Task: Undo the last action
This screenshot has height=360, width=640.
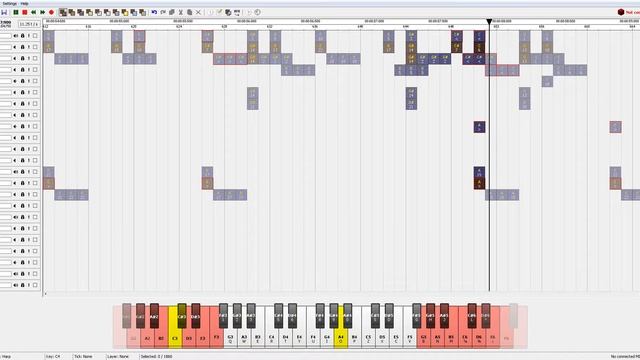Action: pos(154,12)
